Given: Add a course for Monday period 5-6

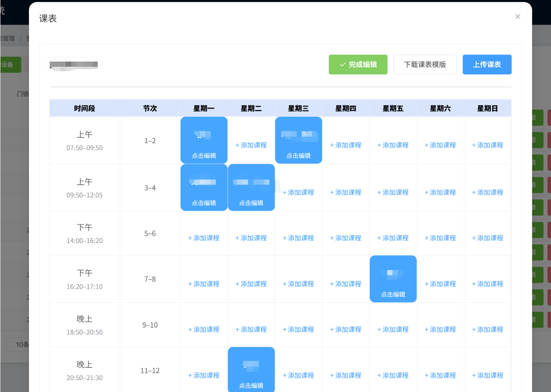Looking at the screenshot, I should [x=204, y=238].
